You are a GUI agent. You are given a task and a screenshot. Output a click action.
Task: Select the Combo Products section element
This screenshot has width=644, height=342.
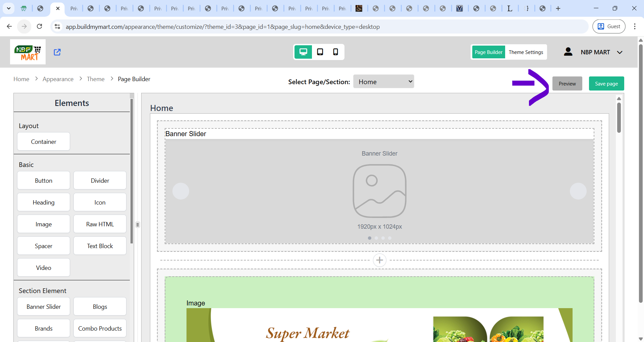coord(100,328)
